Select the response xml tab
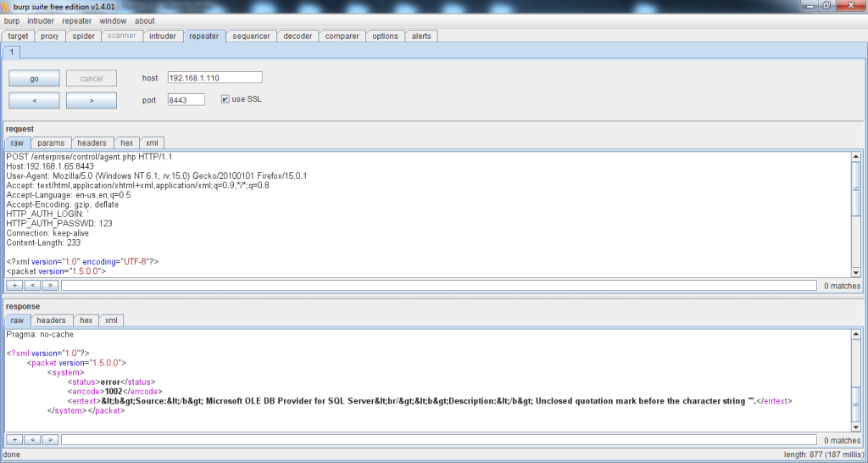The image size is (868, 463). pyautogui.click(x=111, y=320)
